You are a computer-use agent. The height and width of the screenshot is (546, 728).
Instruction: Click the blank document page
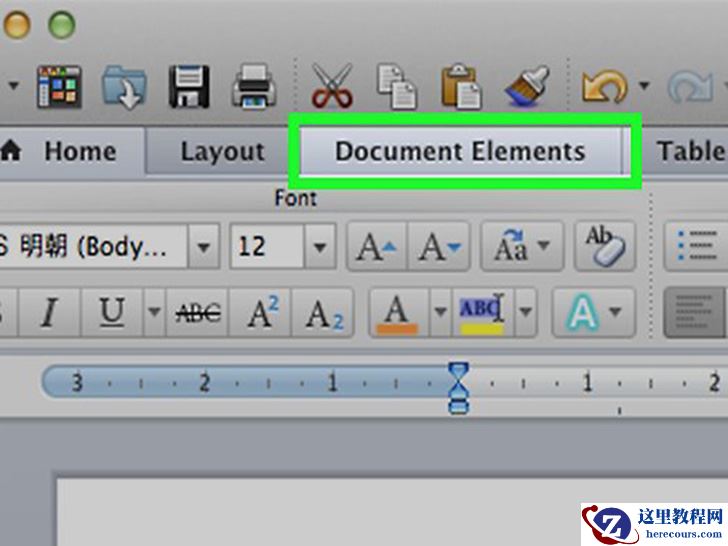tap(392, 513)
